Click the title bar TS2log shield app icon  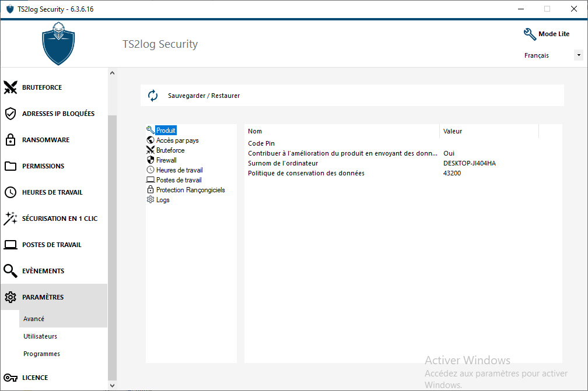10,9
